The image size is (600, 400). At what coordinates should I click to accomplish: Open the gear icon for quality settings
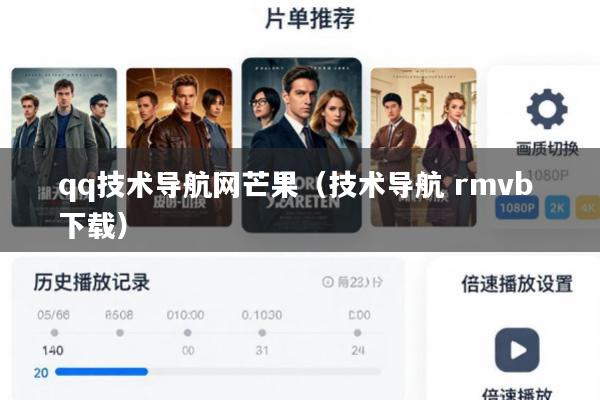pos(547,109)
